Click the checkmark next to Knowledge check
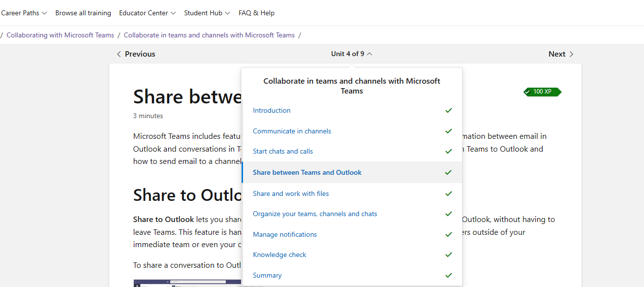The width and height of the screenshot is (644, 287). pos(448,255)
